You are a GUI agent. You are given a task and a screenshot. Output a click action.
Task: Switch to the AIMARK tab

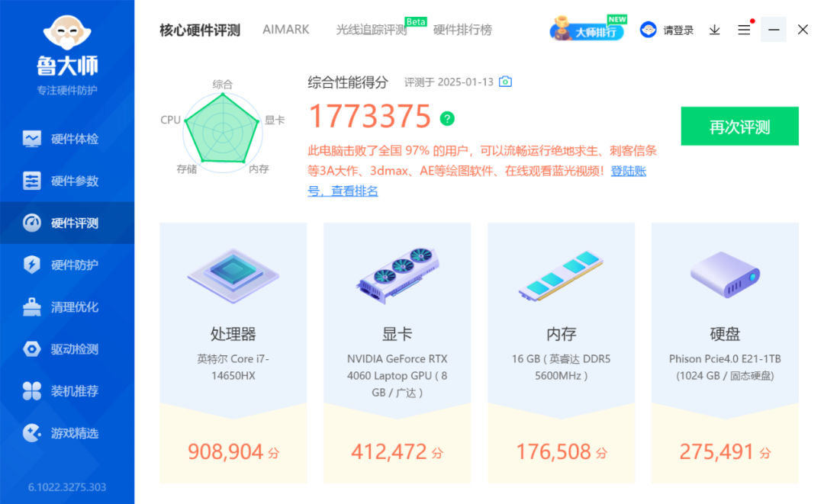tap(286, 30)
